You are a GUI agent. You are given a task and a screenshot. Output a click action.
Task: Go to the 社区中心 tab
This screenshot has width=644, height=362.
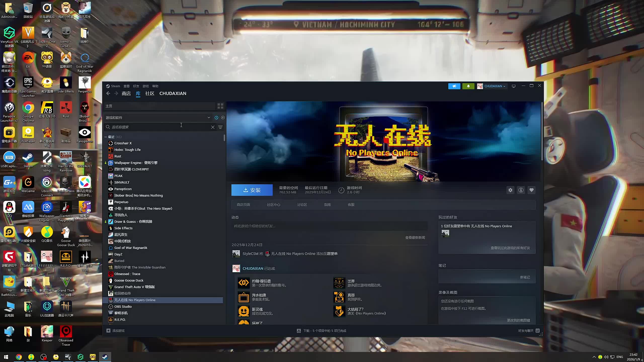[x=273, y=205]
